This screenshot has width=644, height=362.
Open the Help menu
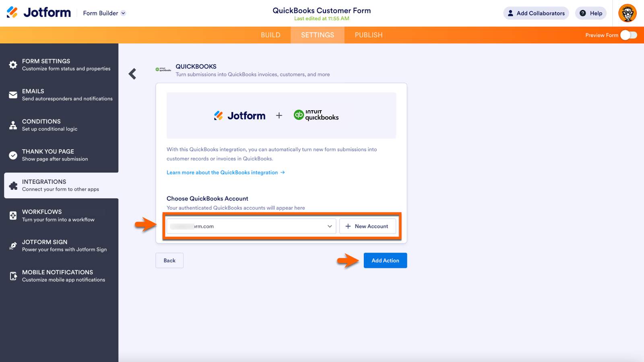tap(590, 13)
